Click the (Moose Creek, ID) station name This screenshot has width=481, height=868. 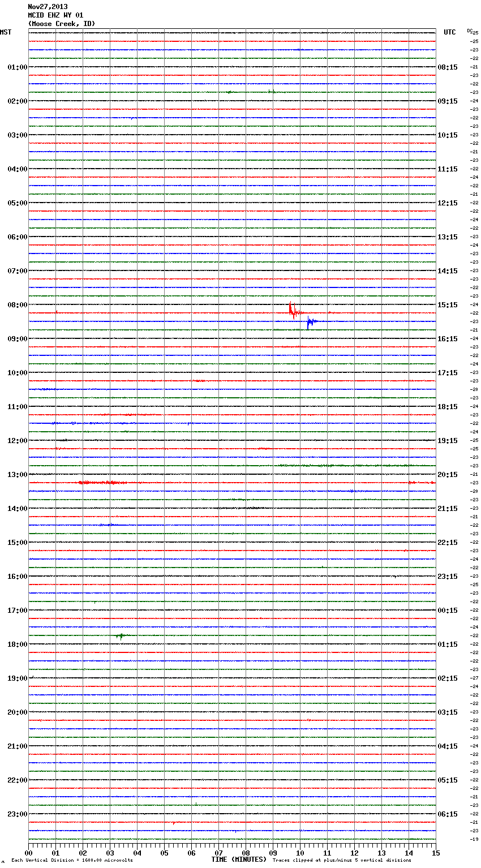pos(62,24)
